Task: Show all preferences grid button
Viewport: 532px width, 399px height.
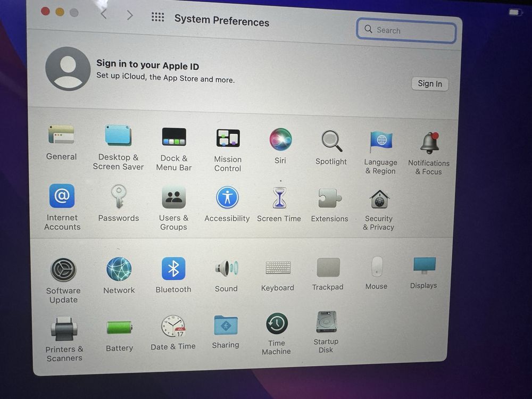Action: click(x=158, y=16)
